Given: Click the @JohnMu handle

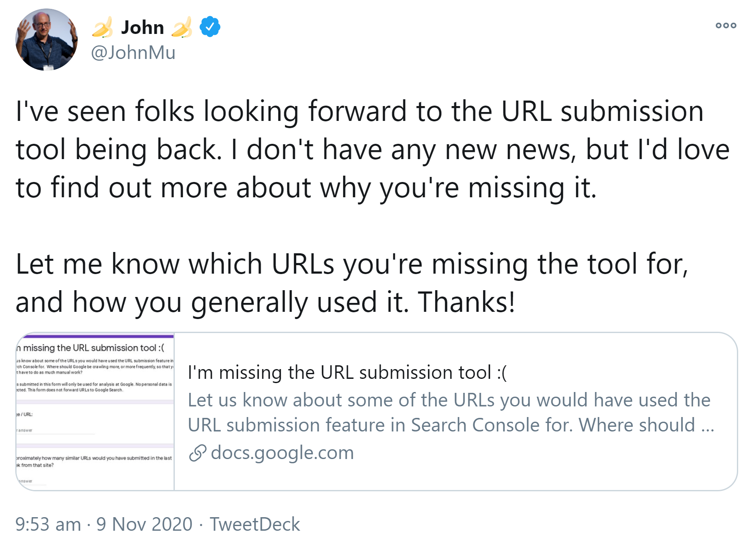Looking at the screenshot, I should click(x=132, y=53).
